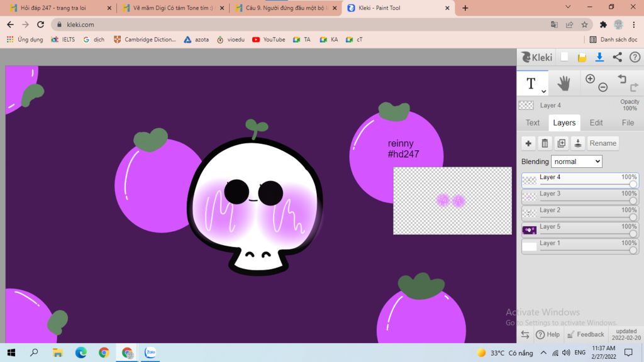Switch to the Edit tab
This screenshot has width=644, height=362.
596,123
